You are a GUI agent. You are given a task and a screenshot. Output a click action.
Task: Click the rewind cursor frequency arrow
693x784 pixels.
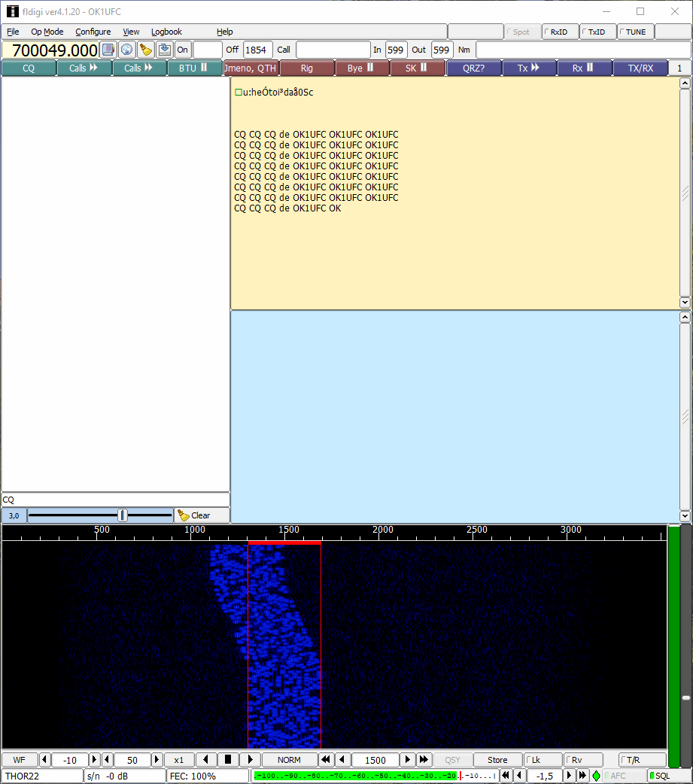click(326, 760)
